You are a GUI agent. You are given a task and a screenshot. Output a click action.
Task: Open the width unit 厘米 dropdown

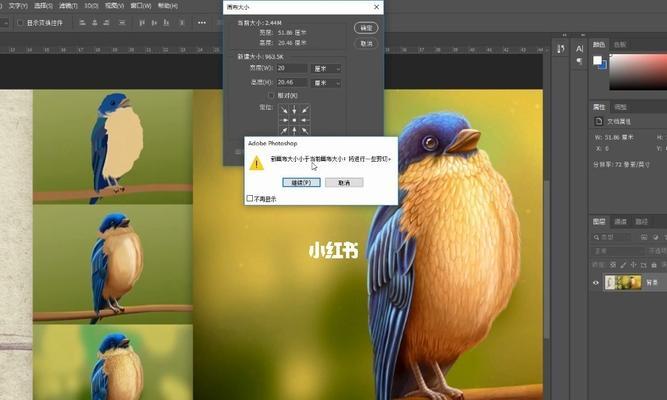326,69
